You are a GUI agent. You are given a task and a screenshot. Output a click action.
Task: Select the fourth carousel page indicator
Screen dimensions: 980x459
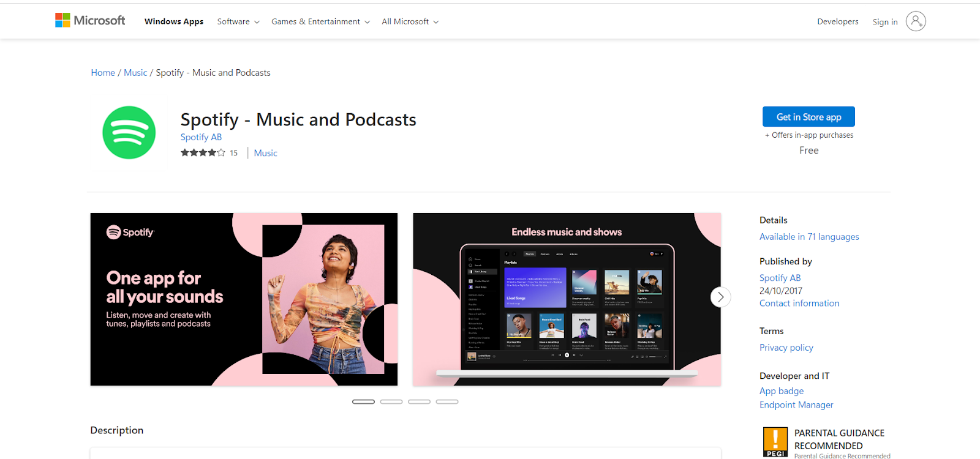[447, 401]
